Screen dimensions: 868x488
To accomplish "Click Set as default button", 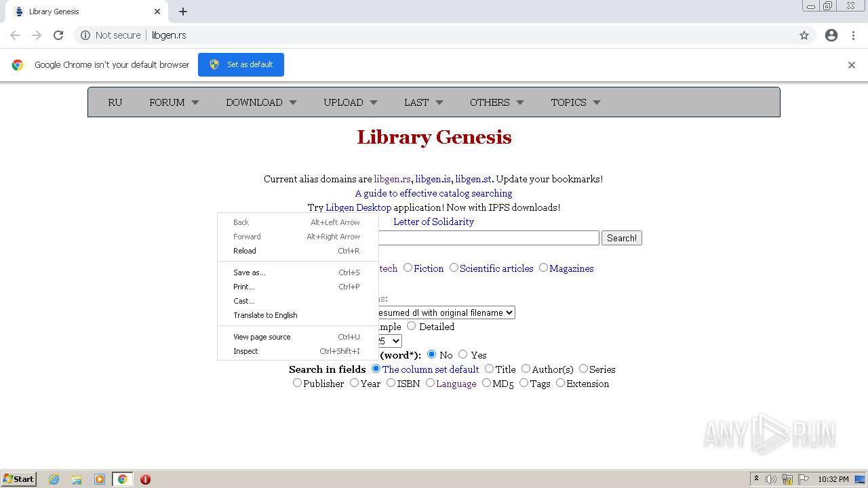I will 241,64.
